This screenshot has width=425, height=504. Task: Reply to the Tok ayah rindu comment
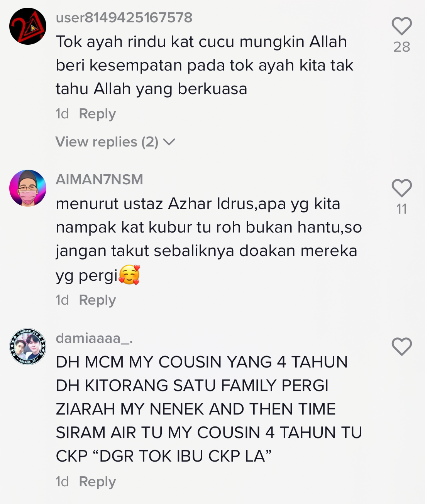pos(97,114)
